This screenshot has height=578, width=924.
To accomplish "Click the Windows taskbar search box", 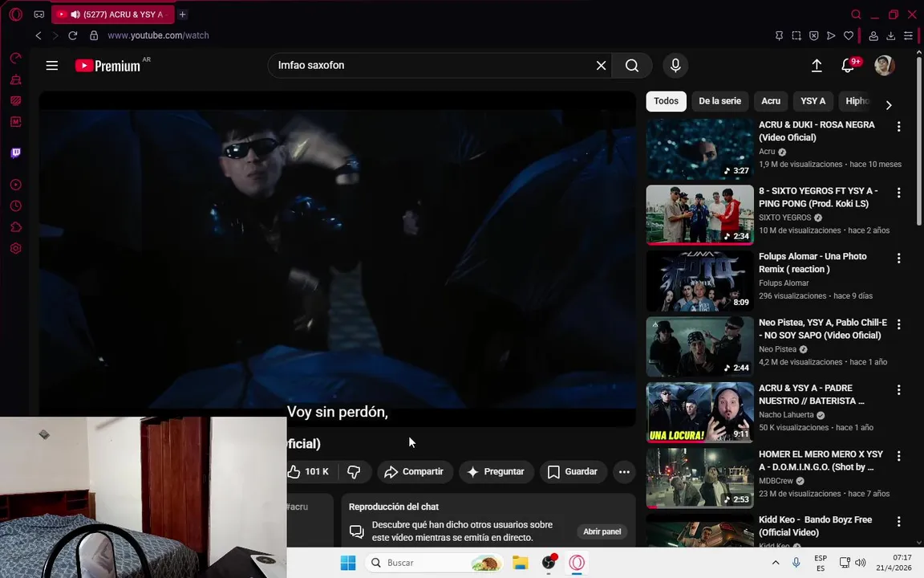I will click(435, 563).
